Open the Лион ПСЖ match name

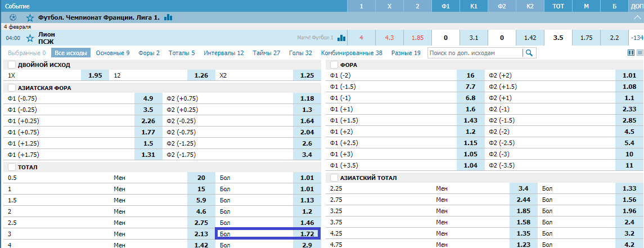pyautogui.click(x=46, y=38)
